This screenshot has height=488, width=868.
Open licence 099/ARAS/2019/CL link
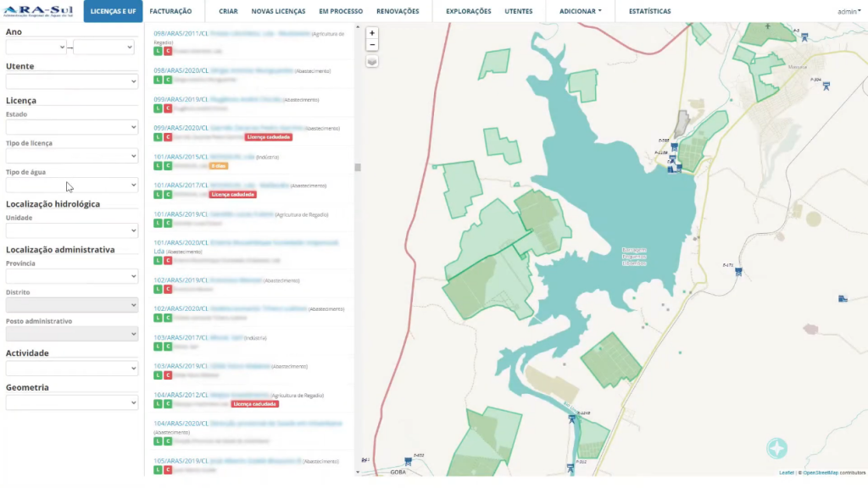tap(181, 99)
